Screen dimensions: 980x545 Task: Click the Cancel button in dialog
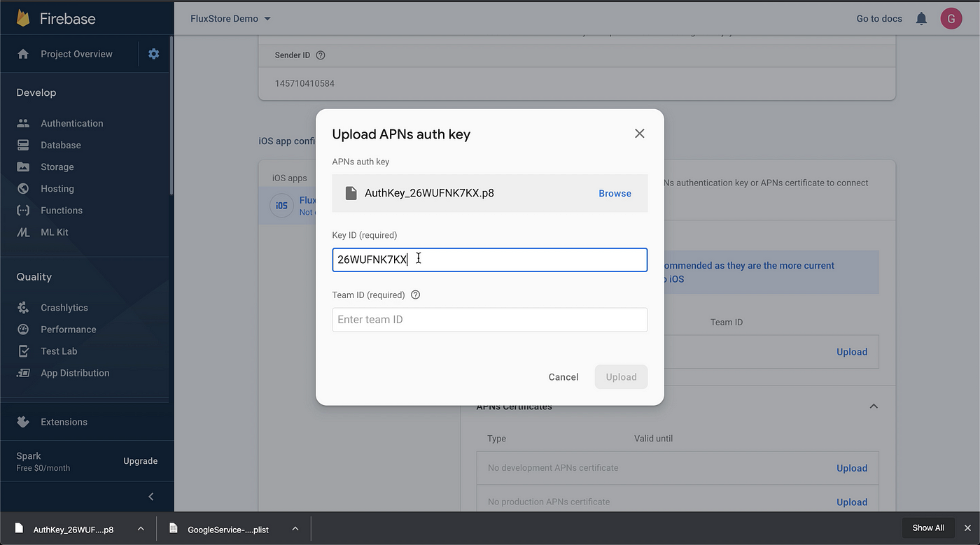(563, 377)
